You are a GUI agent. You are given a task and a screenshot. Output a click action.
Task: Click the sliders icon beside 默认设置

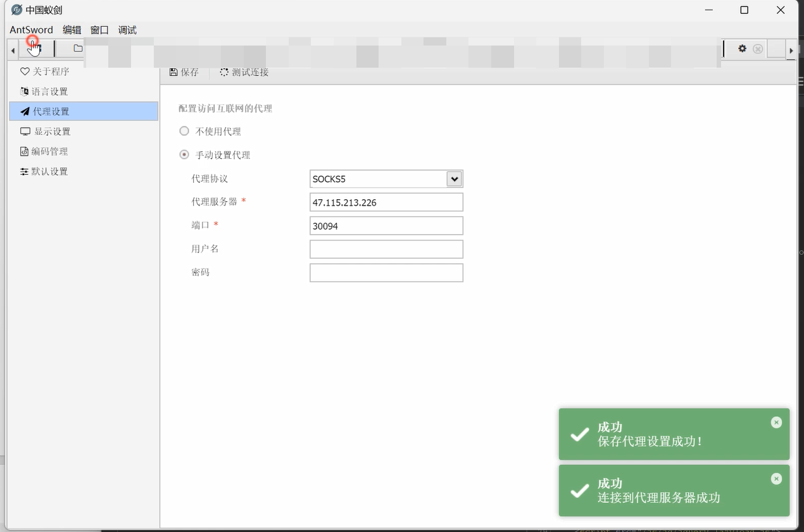point(25,171)
